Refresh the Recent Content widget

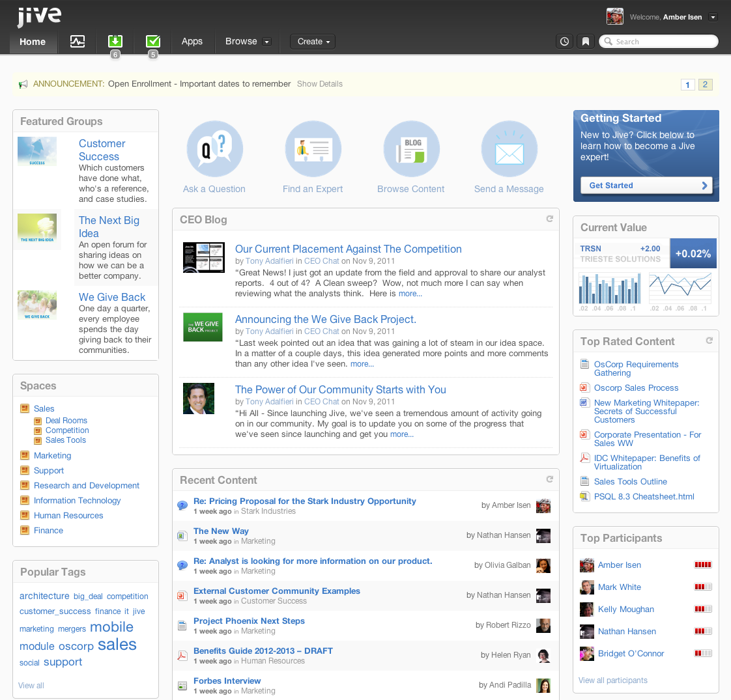point(550,479)
